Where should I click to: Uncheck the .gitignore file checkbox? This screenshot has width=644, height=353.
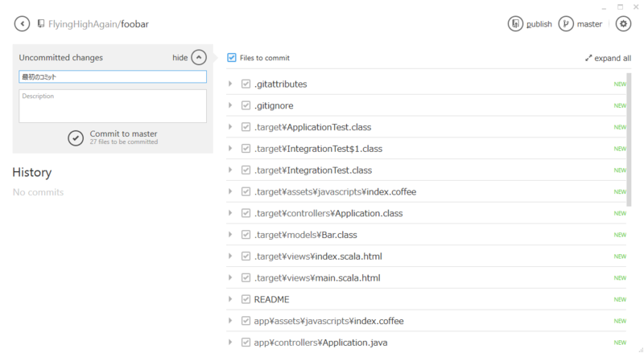(x=246, y=105)
